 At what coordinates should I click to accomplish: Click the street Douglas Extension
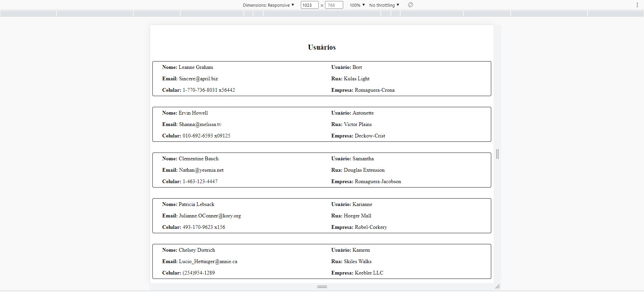[364, 170]
